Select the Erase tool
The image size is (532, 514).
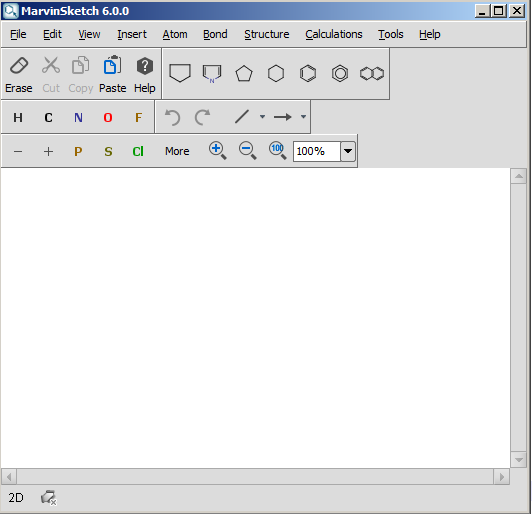[x=19, y=74]
